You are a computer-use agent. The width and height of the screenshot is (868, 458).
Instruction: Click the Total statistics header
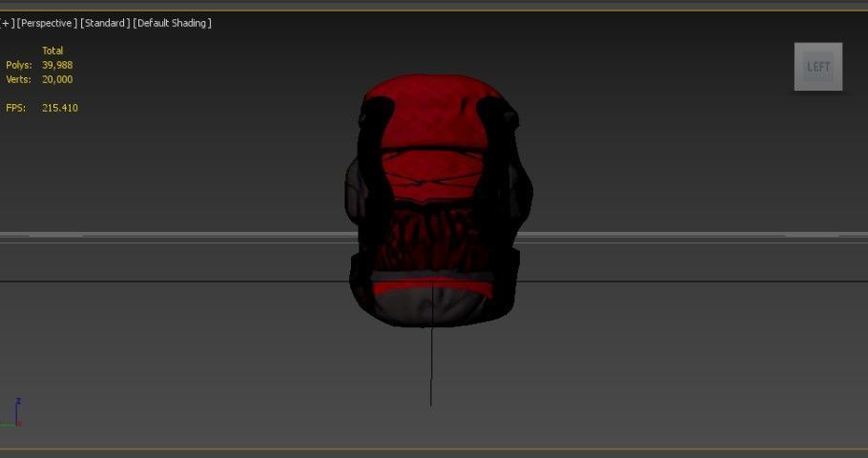(x=52, y=51)
